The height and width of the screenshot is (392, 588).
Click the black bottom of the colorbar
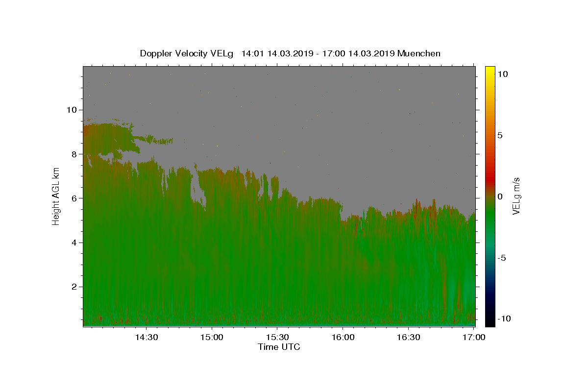coord(490,321)
